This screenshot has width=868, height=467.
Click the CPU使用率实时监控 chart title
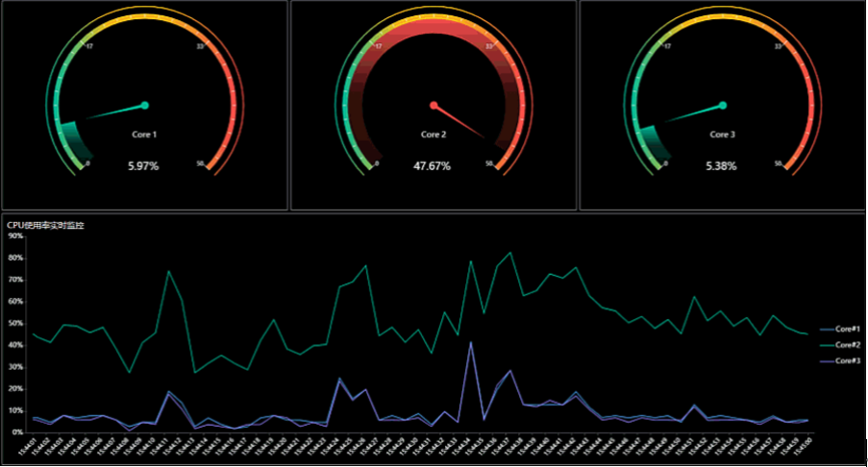[x=45, y=225]
